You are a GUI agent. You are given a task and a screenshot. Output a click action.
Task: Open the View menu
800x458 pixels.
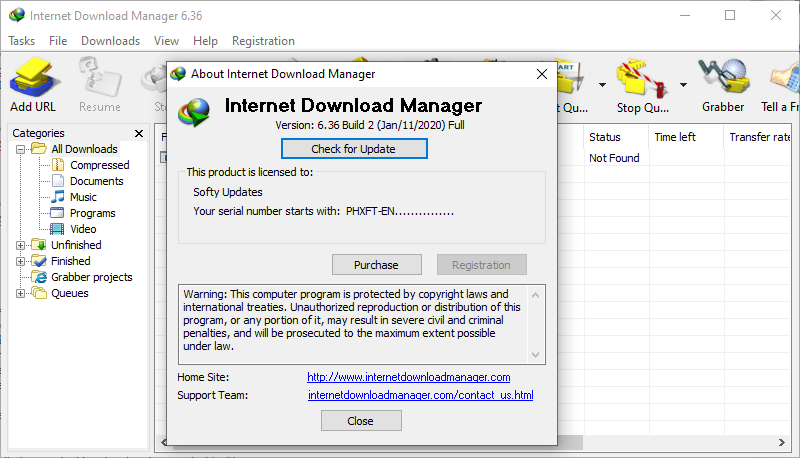[x=166, y=41]
